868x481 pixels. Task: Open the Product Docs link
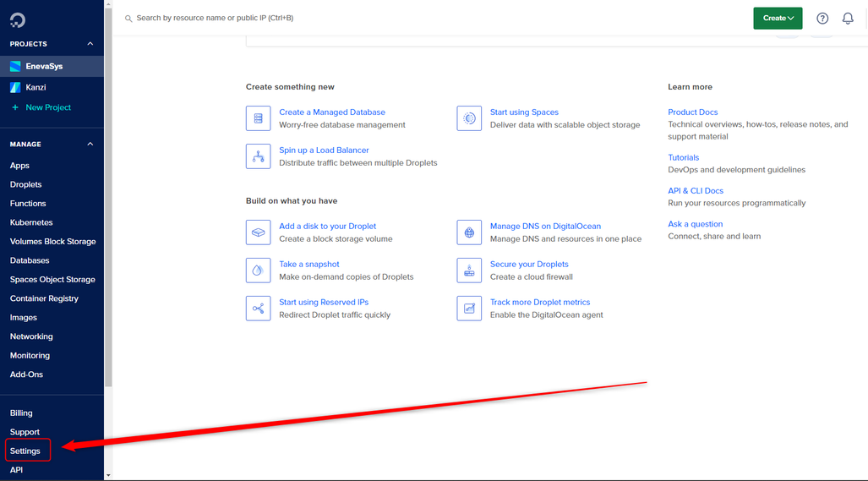(692, 112)
